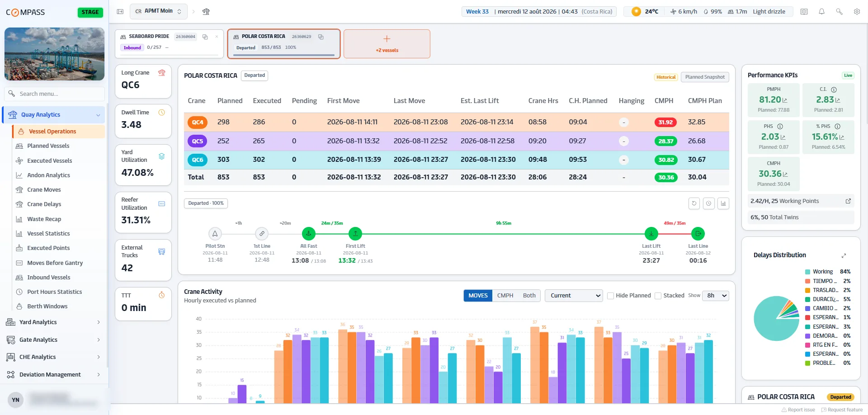This screenshot has height=415, width=868.
Task: Click the Search menu input field
Action: pos(54,94)
